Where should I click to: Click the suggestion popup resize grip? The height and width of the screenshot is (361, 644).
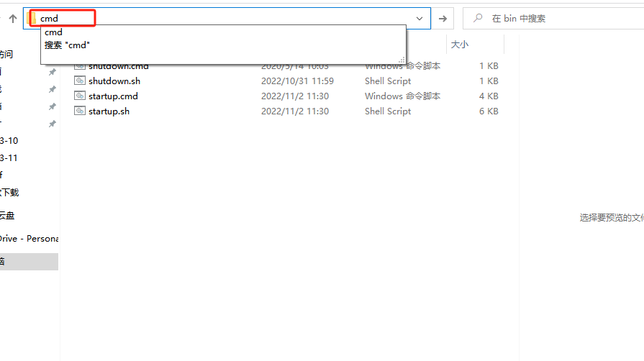(402, 60)
